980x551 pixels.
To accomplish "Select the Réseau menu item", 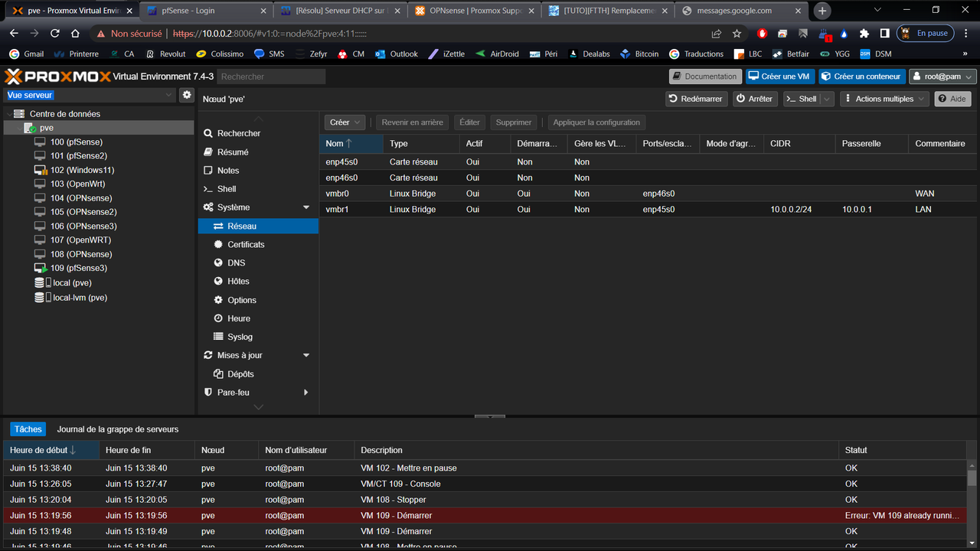I will pos(258,226).
